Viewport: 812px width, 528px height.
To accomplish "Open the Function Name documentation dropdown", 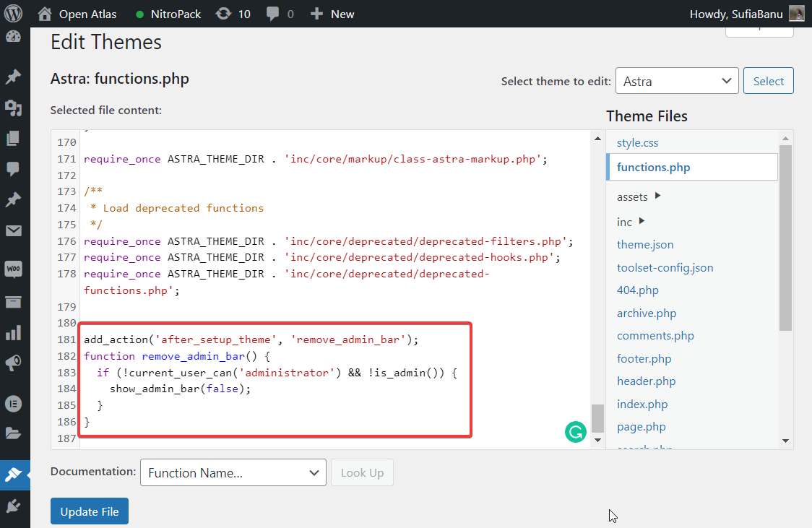I will pyautogui.click(x=233, y=472).
